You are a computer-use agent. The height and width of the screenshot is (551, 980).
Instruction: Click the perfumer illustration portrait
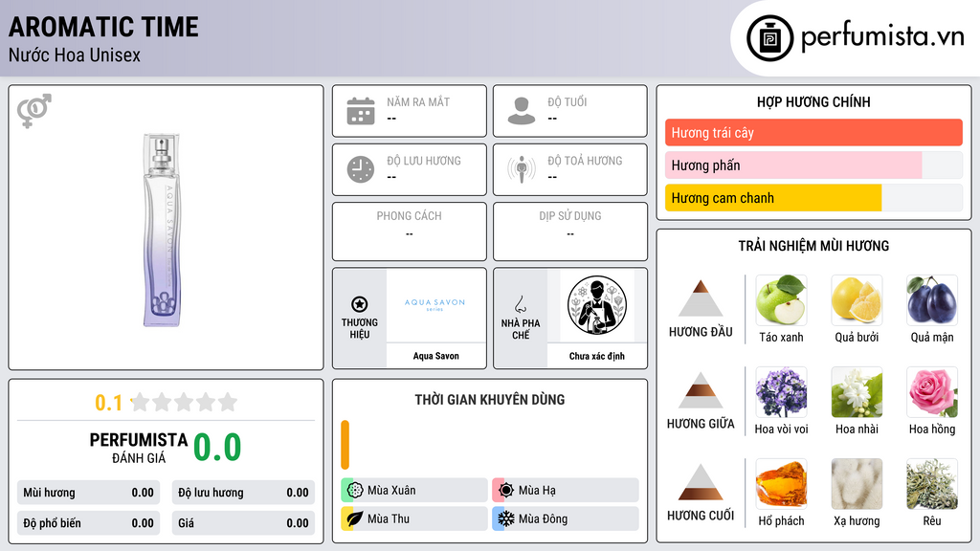point(597,305)
